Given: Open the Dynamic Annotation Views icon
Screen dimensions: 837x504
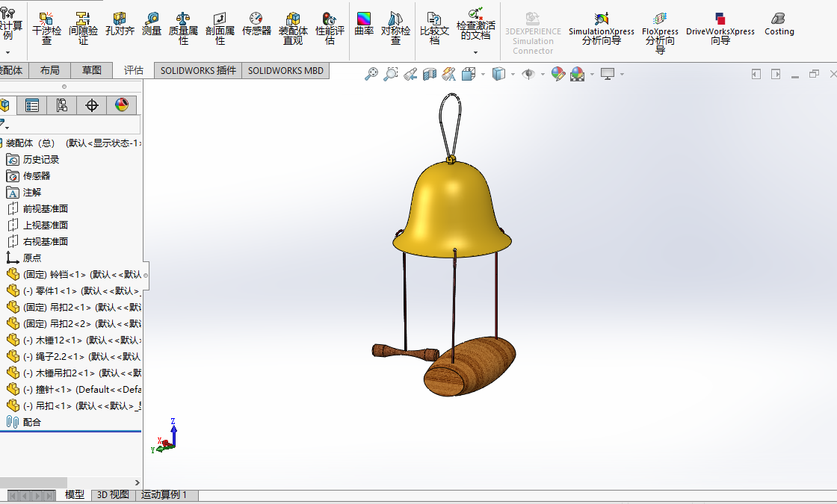Looking at the screenshot, I should tap(449, 74).
